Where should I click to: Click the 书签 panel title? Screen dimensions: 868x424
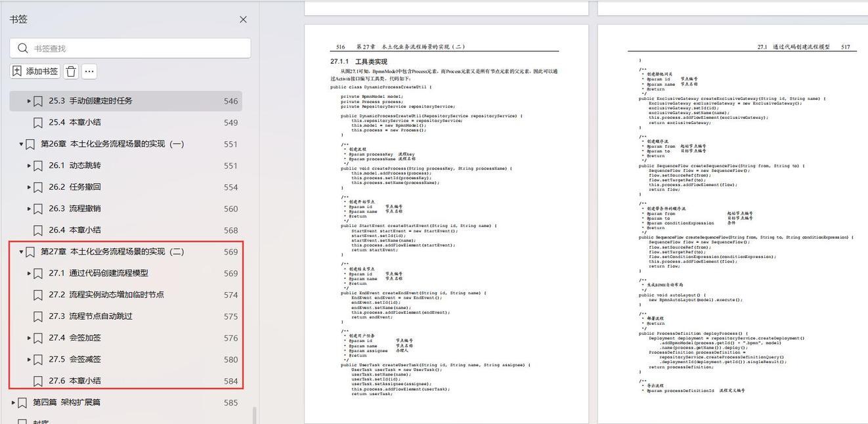pyautogui.click(x=18, y=20)
